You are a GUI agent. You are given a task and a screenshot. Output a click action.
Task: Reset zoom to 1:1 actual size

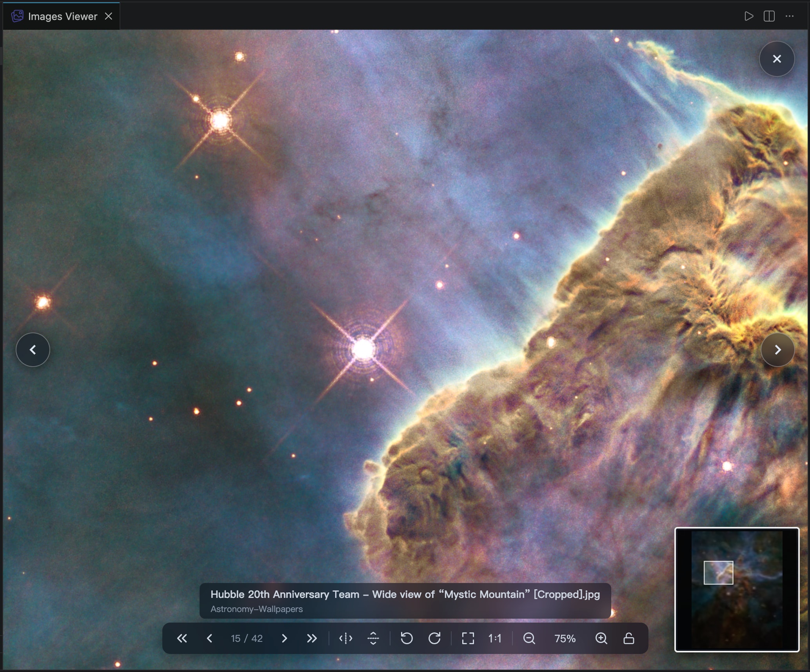pyautogui.click(x=495, y=639)
